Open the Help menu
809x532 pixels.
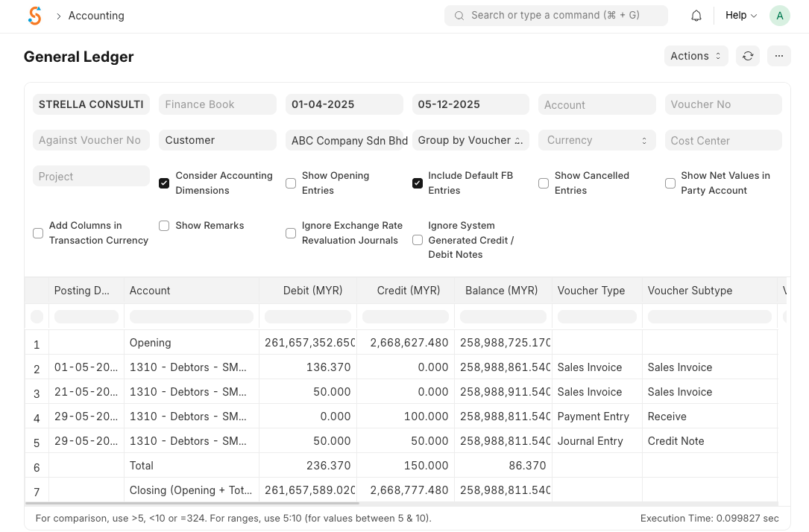740,16
